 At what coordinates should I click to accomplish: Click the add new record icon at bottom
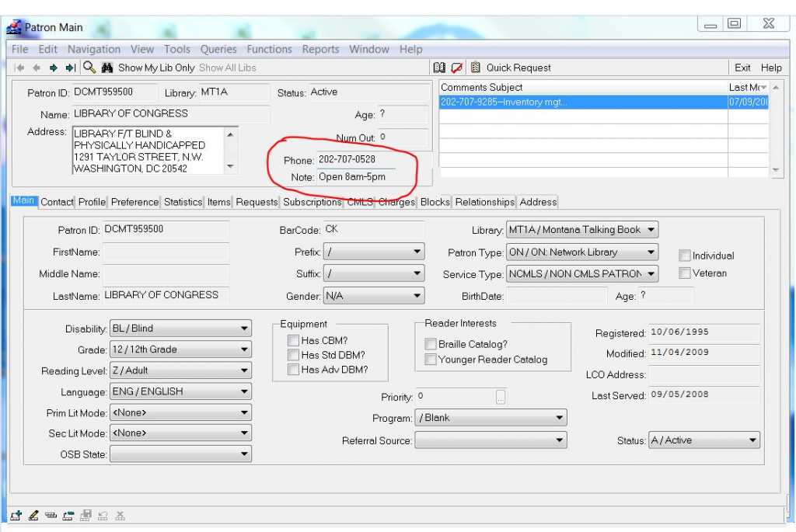(x=16, y=515)
